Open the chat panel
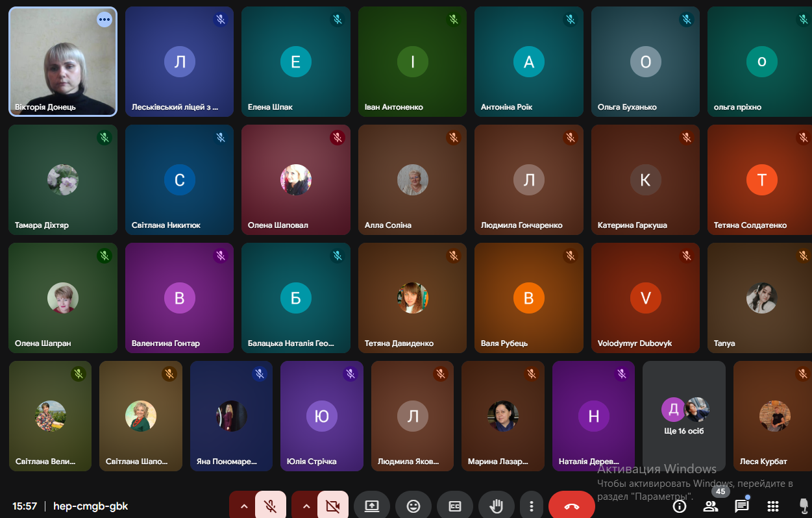 point(741,506)
